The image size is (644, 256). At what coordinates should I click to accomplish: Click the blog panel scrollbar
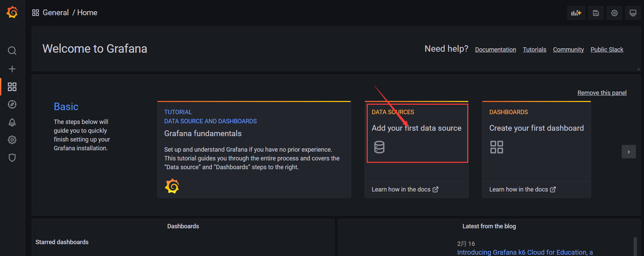pyautogui.click(x=635, y=247)
